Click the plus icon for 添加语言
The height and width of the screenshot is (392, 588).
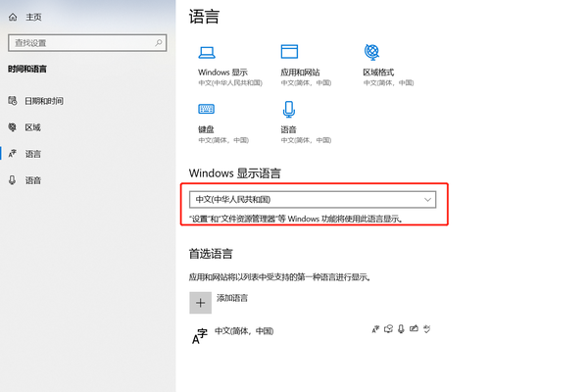click(200, 303)
